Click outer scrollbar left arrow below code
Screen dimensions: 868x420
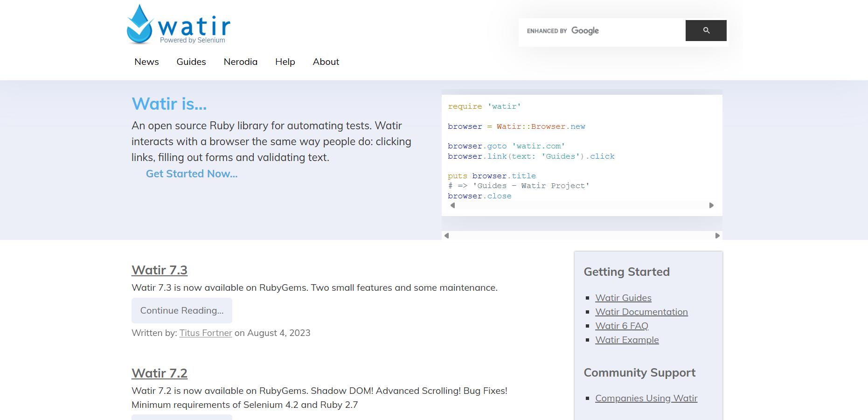447,236
